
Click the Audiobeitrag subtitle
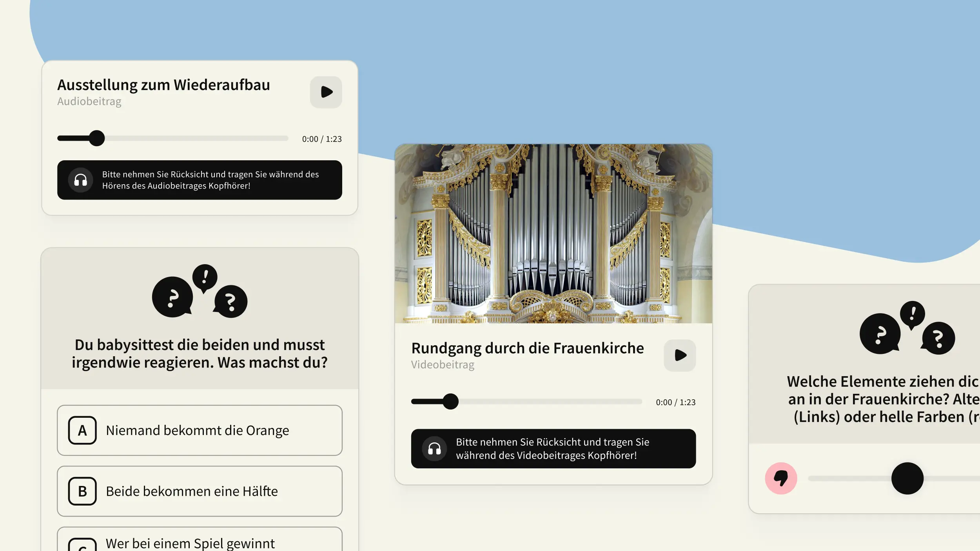click(89, 101)
